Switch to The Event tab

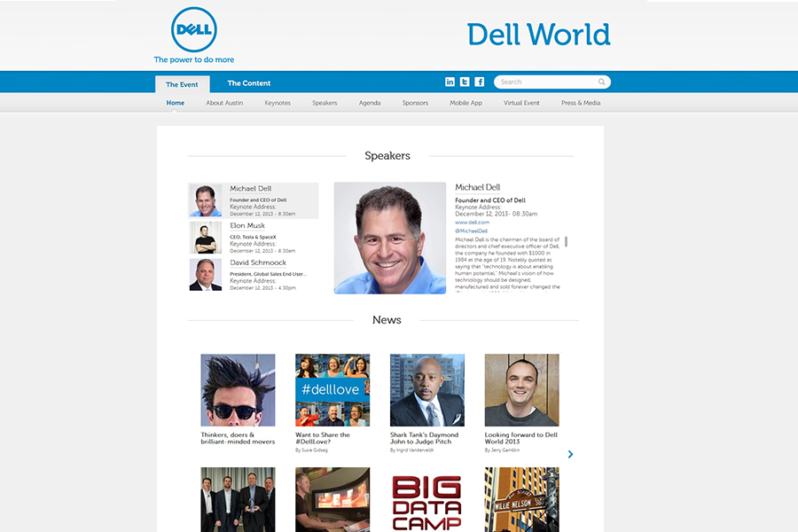(x=182, y=84)
